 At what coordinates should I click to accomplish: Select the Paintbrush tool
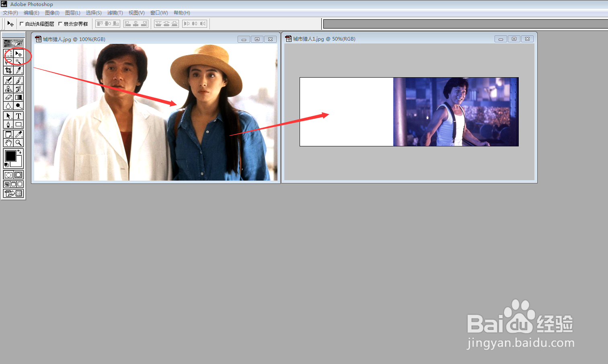coord(18,81)
